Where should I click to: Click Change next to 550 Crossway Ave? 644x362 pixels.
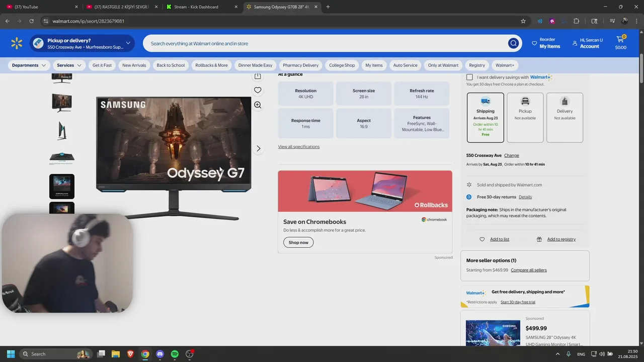(511, 155)
